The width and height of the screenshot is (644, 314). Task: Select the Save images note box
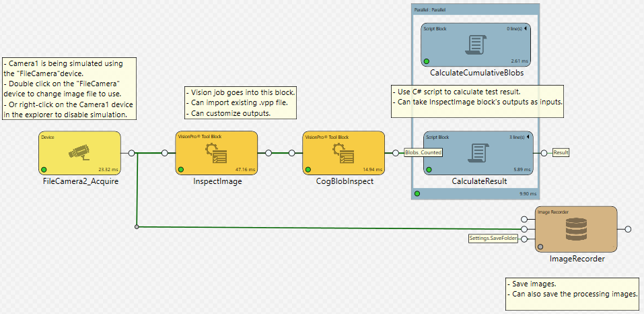pos(571,289)
